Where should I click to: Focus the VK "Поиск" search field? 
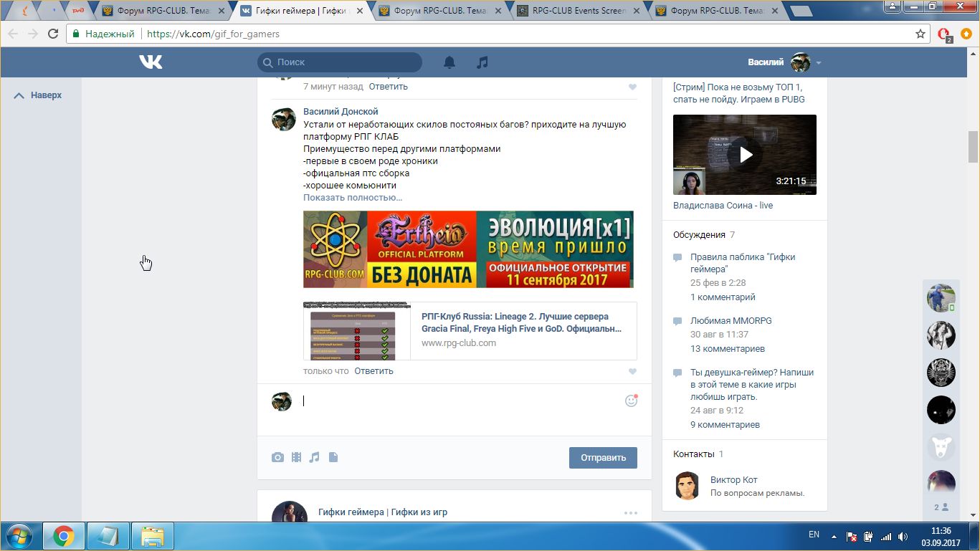339,62
